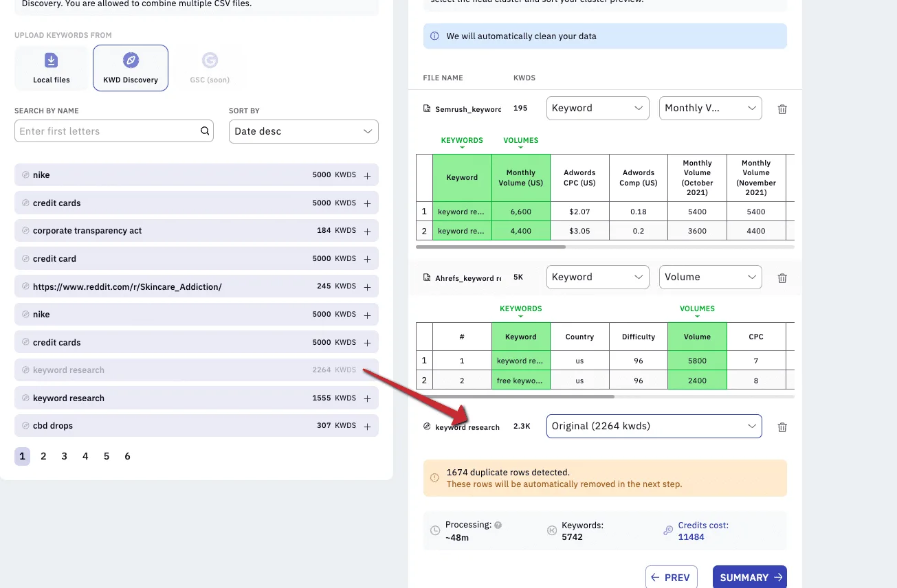
Task: Select the KWD Discovery upload tab
Action: [x=131, y=68]
